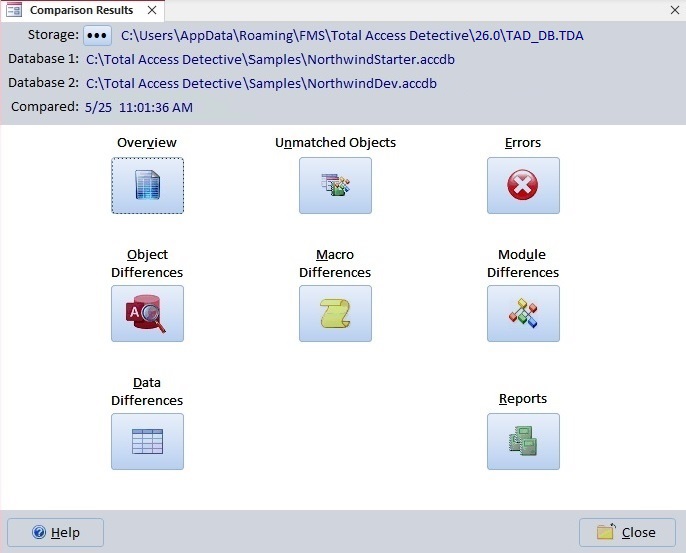The height and width of the screenshot is (553, 686).
Task: Open the Overview report button
Action: [147, 186]
